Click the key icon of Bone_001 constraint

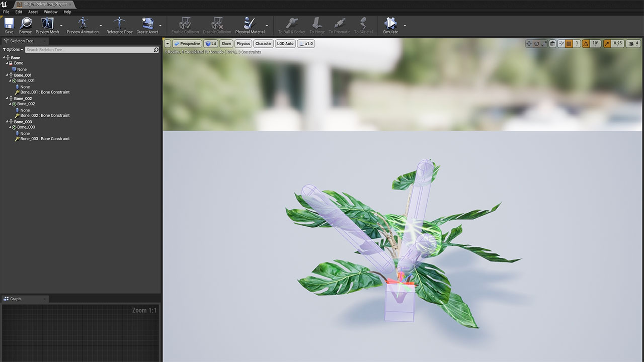tap(17, 93)
